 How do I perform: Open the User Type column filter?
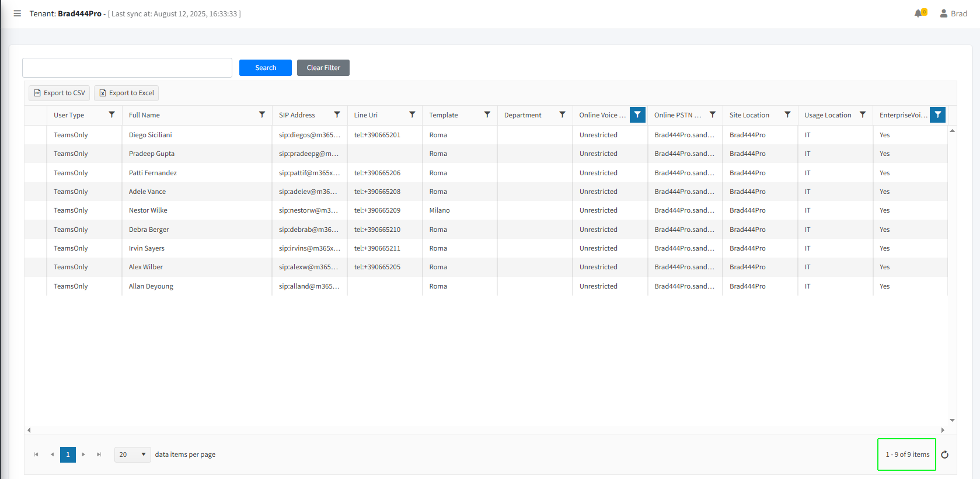[x=112, y=115]
